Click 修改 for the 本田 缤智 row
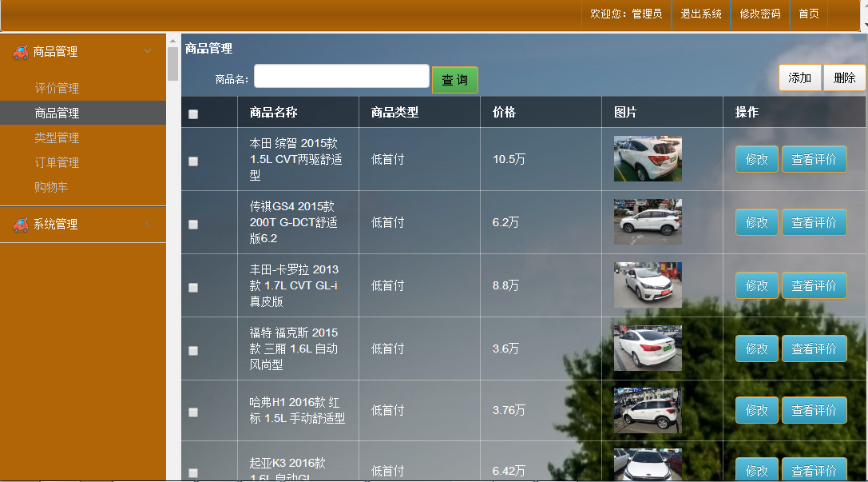 (757, 160)
